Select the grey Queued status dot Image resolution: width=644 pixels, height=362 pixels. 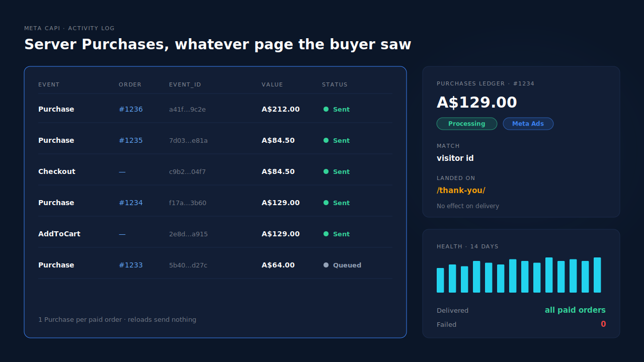pos(326,265)
